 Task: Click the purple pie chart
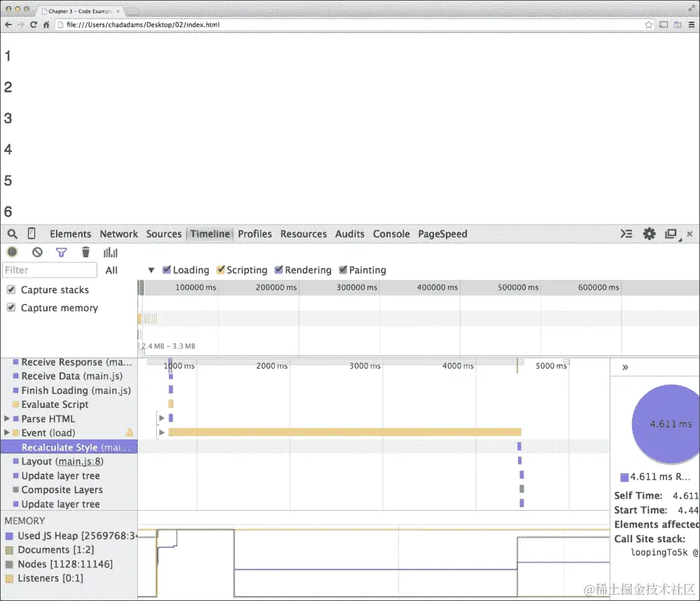[x=666, y=424]
